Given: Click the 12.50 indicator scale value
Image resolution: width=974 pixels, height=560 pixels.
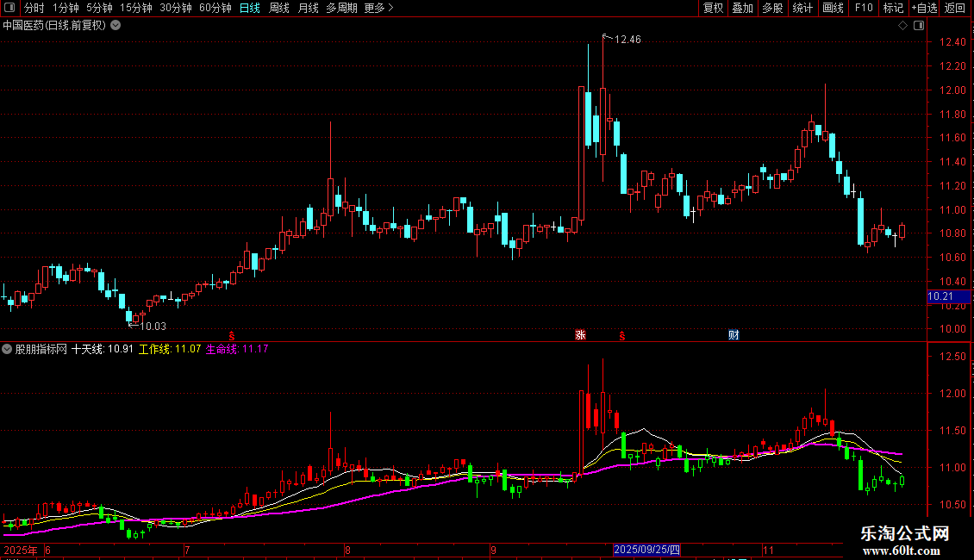Looking at the screenshot, I should pyautogui.click(x=952, y=357).
